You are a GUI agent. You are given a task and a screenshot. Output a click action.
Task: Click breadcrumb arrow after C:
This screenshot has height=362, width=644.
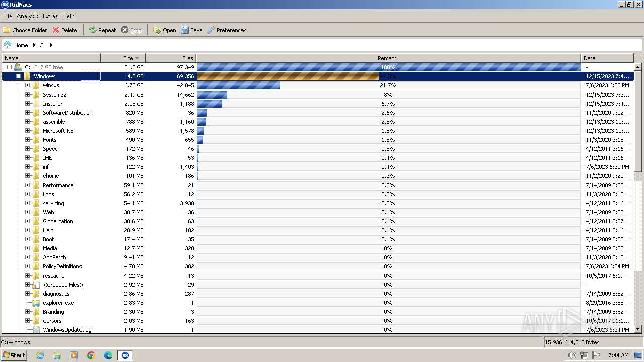tap(51, 45)
